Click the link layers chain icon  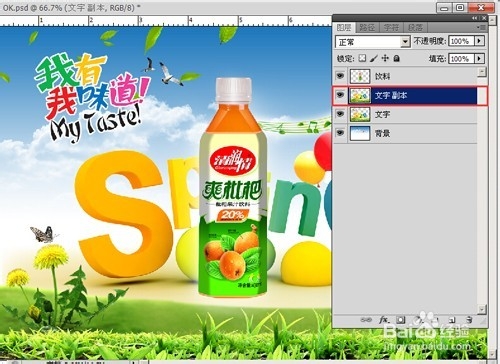[366, 320]
